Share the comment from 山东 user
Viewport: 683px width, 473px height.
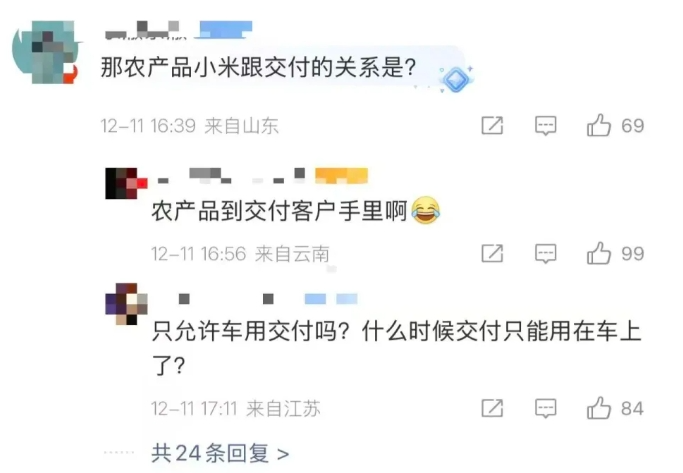492,125
